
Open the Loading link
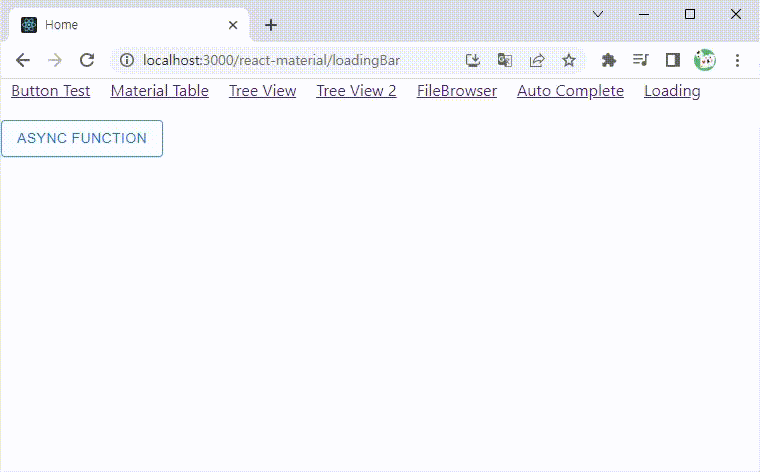pos(672,91)
